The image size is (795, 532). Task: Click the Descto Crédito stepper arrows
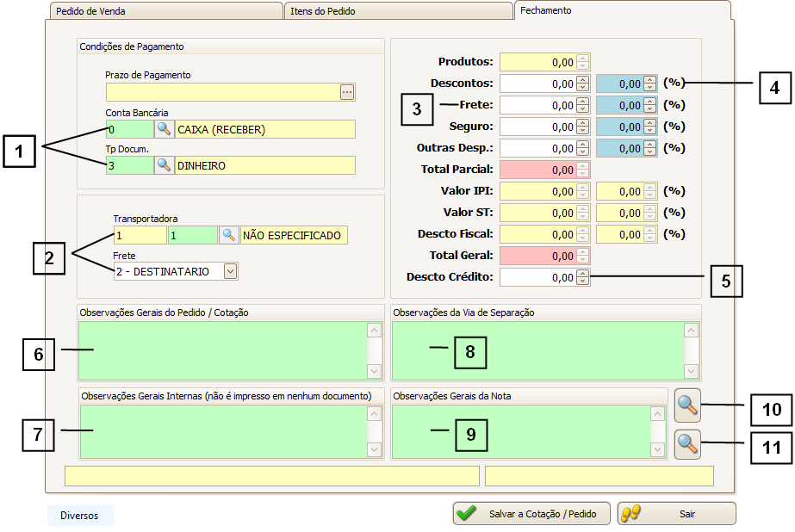(x=583, y=277)
